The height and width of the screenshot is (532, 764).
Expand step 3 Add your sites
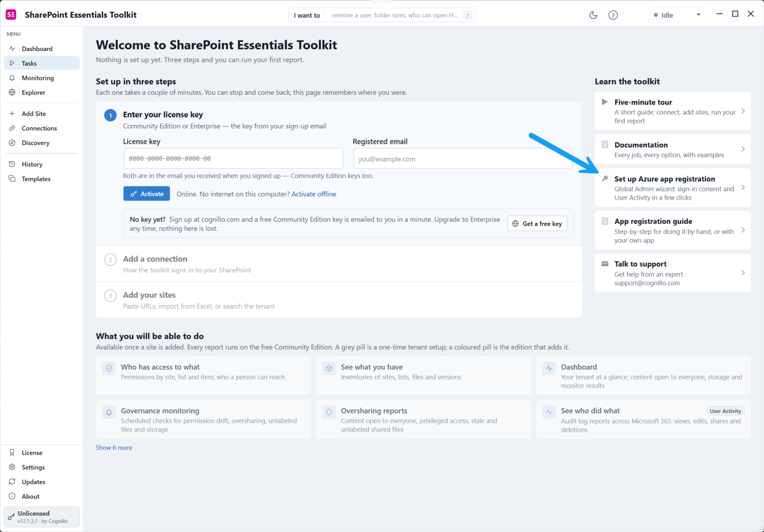pyautogui.click(x=339, y=300)
